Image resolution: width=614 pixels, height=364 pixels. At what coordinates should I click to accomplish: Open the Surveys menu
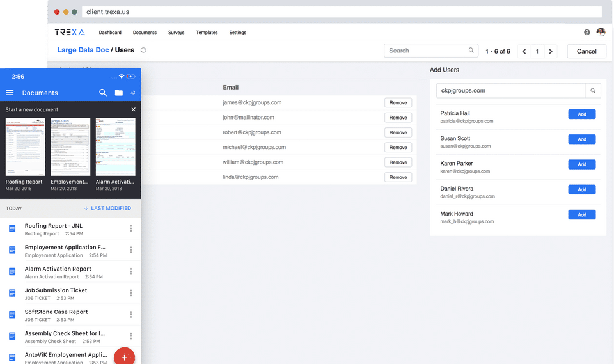click(x=177, y=33)
